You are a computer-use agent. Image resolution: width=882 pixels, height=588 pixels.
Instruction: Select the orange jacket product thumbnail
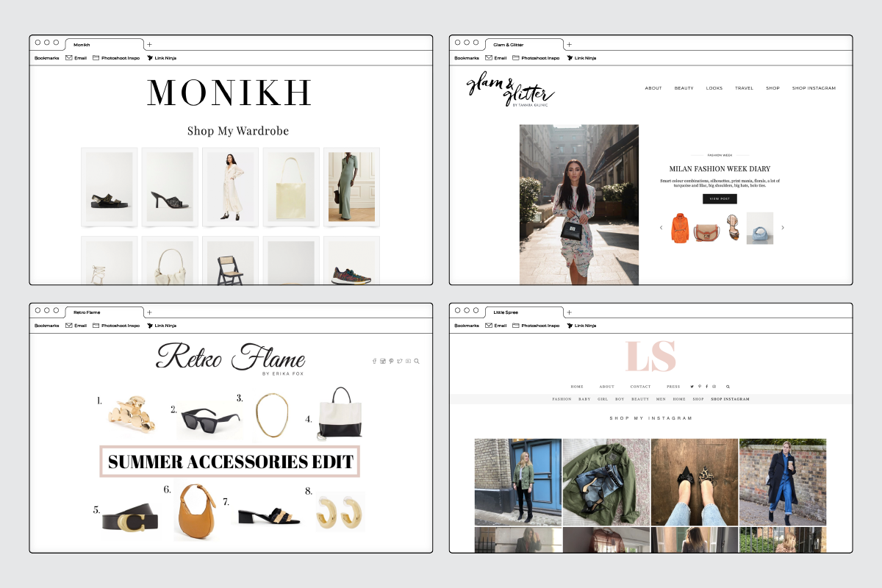tap(681, 228)
